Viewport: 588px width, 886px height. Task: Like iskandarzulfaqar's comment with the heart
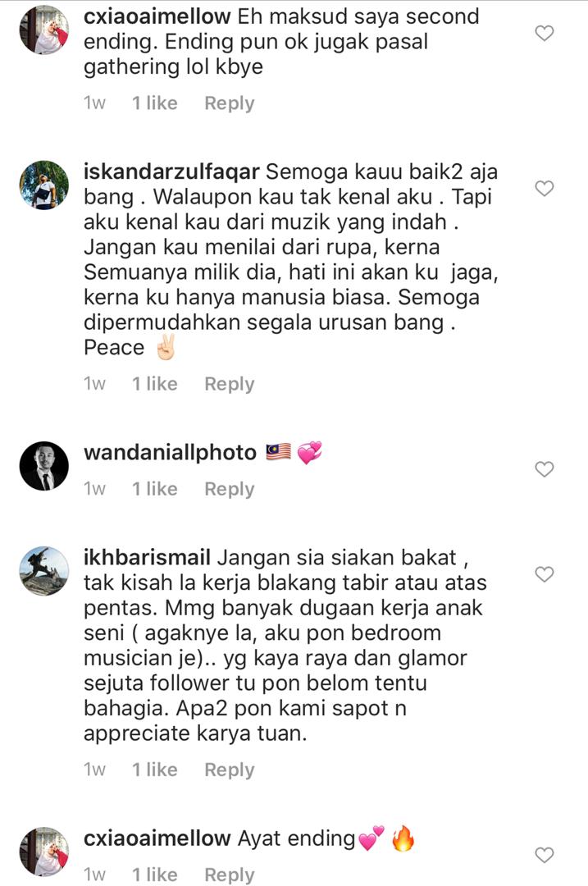tap(545, 188)
